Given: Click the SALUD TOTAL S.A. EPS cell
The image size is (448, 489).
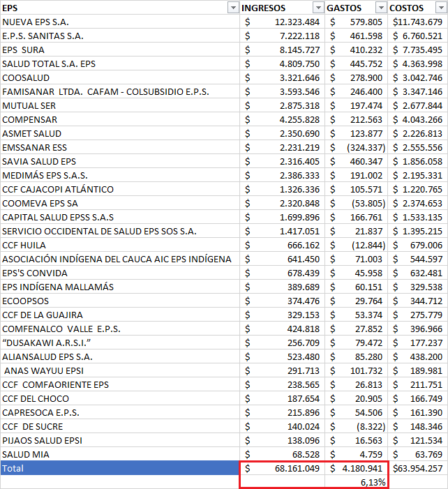Looking at the screenshot, I should pyautogui.click(x=120, y=63).
